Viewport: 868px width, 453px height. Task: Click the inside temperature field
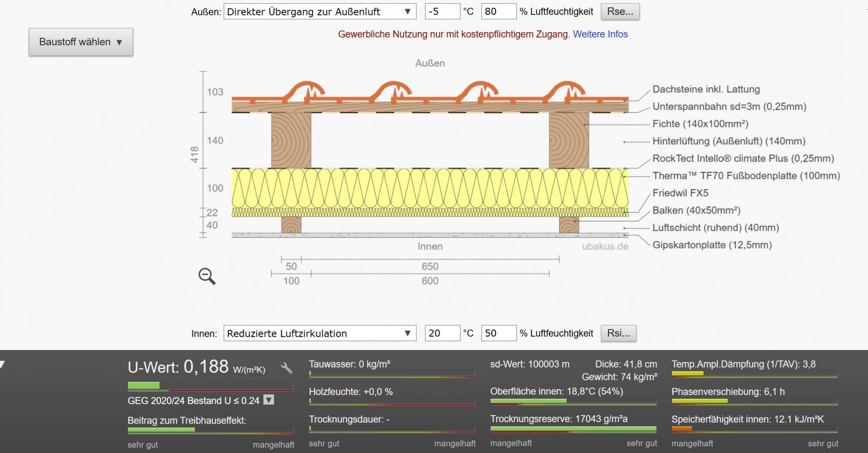(442, 334)
